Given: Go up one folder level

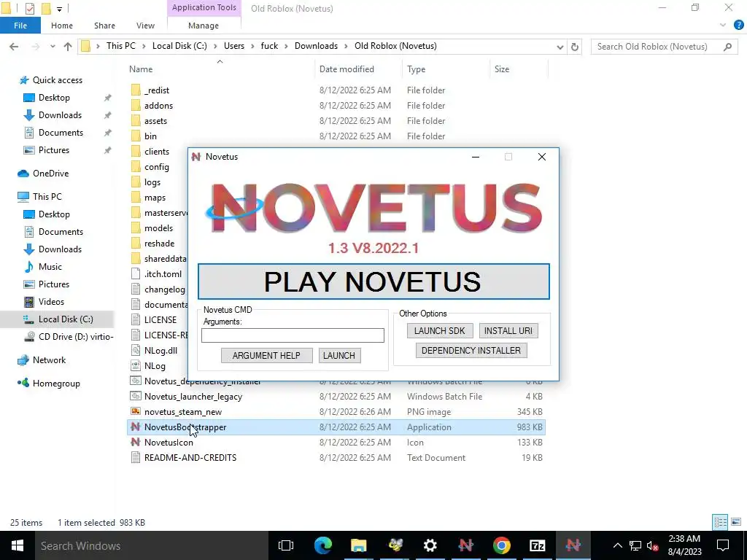Looking at the screenshot, I should point(68,46).
